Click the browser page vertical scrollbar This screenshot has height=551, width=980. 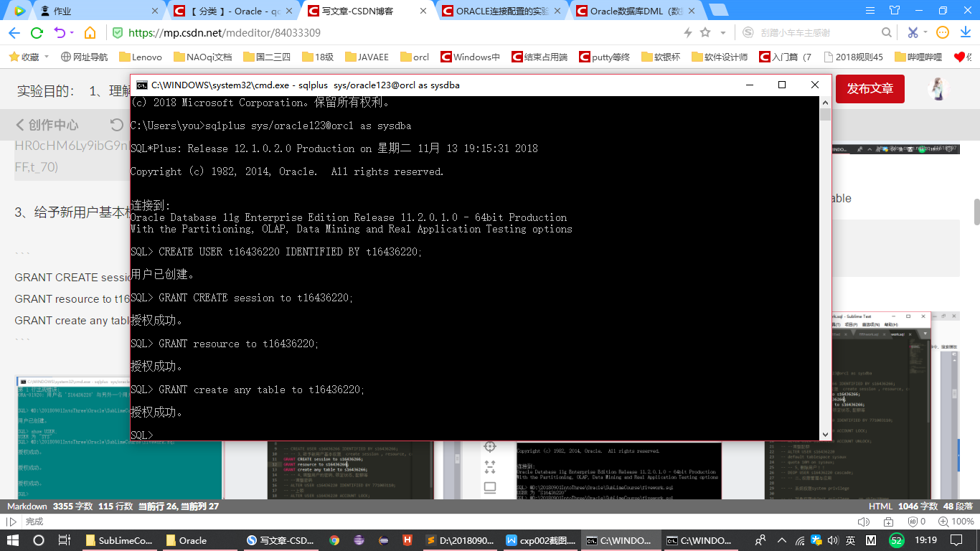976,212
